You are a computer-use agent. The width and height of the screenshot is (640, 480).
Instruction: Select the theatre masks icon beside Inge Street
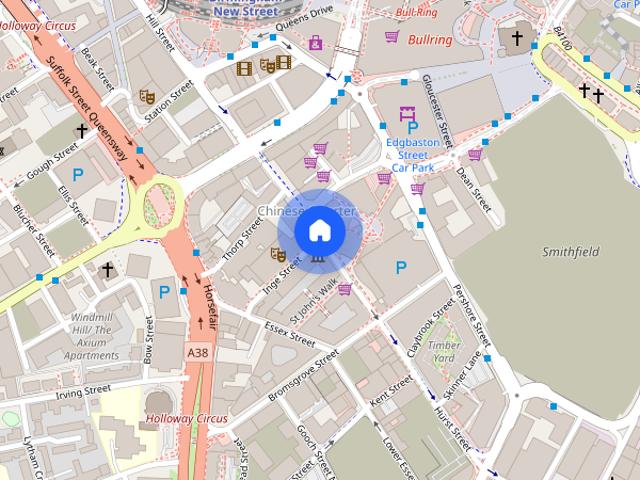click(278, 254)
